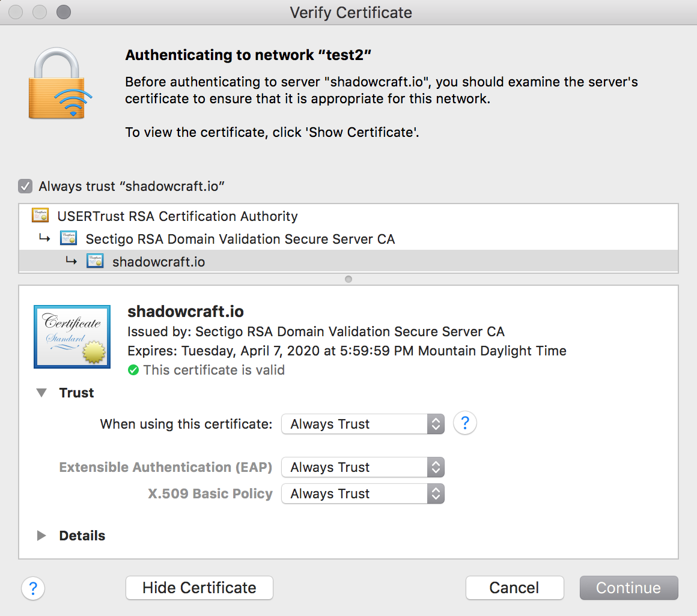Open the X.509 Basic Policy dropdown
The width and height of the screenshot is (697, 616).
click(363, 494)
